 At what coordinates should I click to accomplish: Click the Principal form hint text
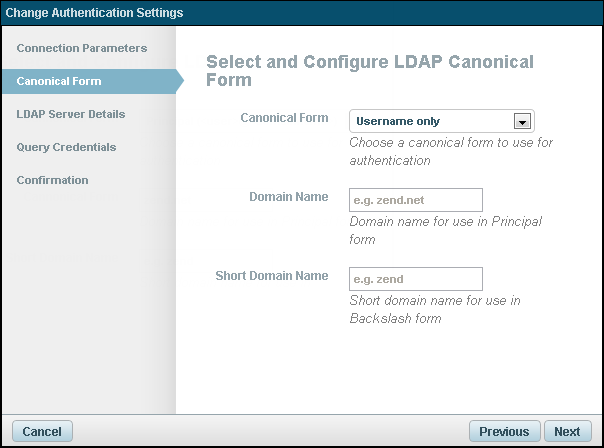click(446, 230)
